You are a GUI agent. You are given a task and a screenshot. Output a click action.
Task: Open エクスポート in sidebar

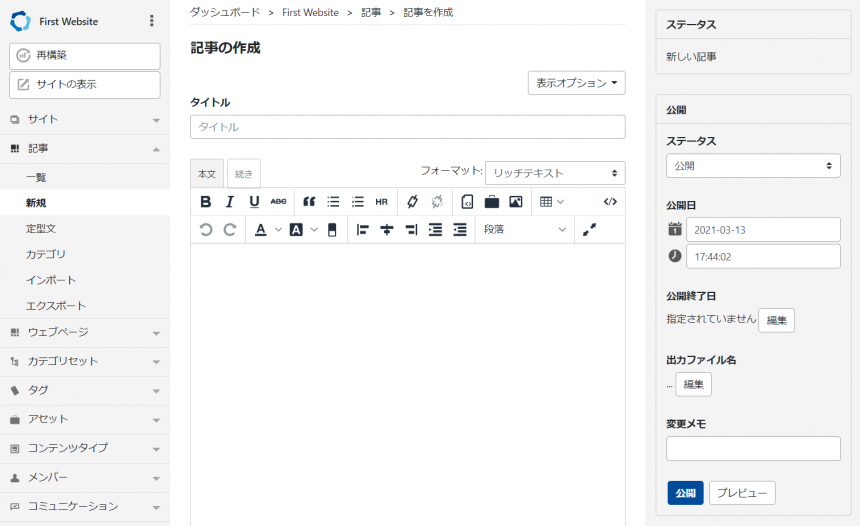[x=85, y=306]
